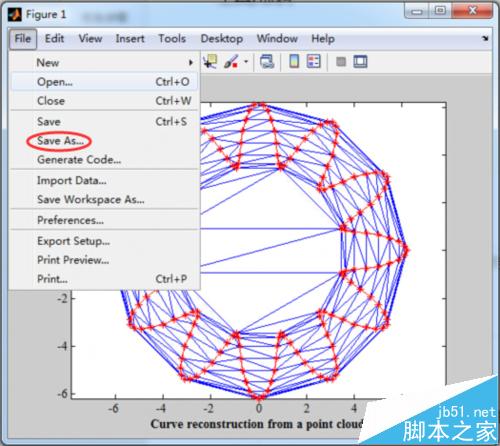Open the Help menu
This screenshot has width=500, height=446.
point(323,39)
